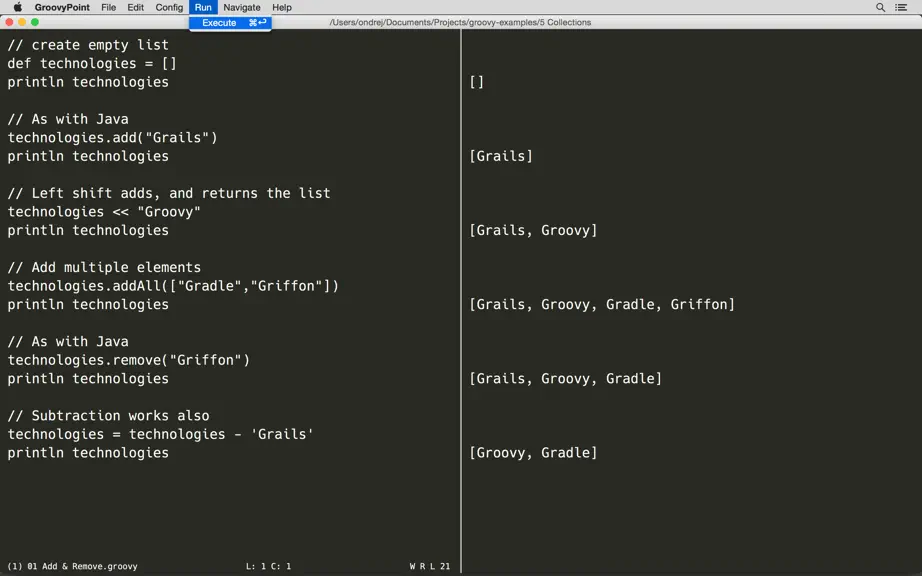Image resolution: width=922 pixels, height=576 pixels.
Task: Choose Execute from the Run menu
Action: (x=230, y=22)
